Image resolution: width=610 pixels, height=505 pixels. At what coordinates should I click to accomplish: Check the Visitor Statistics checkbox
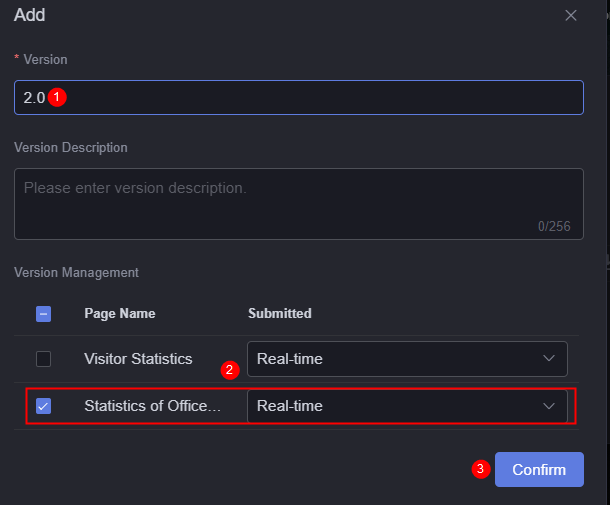[x=44, y=359]
